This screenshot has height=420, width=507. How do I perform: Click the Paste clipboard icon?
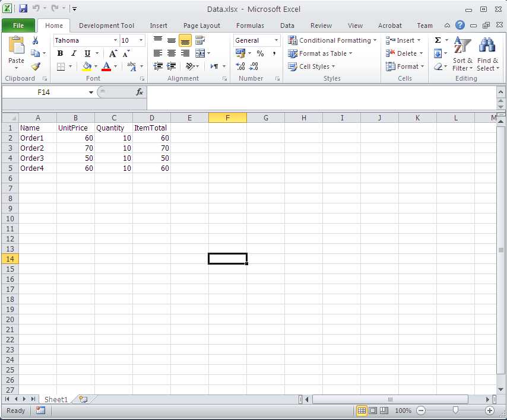(x=16, y=46)
